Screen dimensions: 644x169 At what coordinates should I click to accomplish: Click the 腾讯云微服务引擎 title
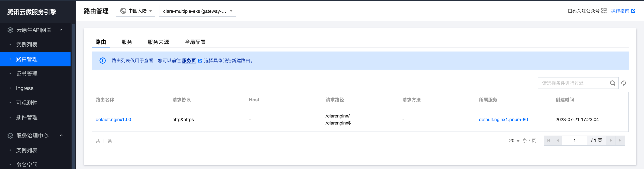tap(32, 12)
